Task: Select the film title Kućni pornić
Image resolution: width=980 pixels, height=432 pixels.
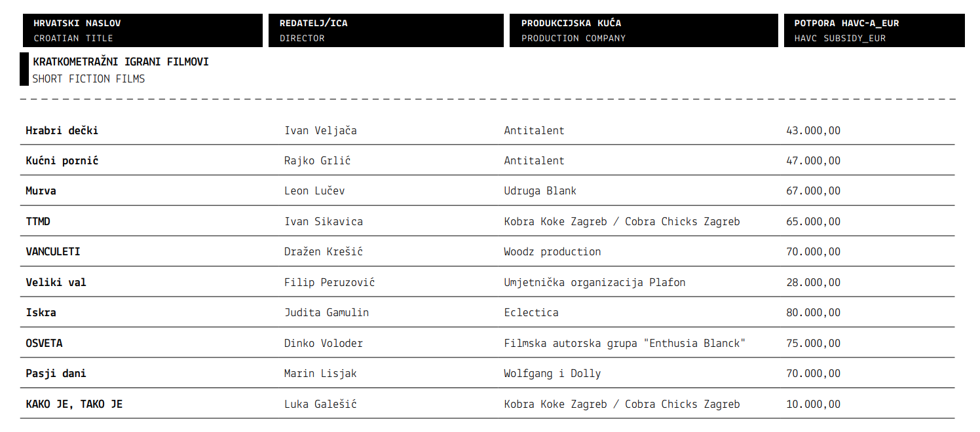Action: point(62,160)
